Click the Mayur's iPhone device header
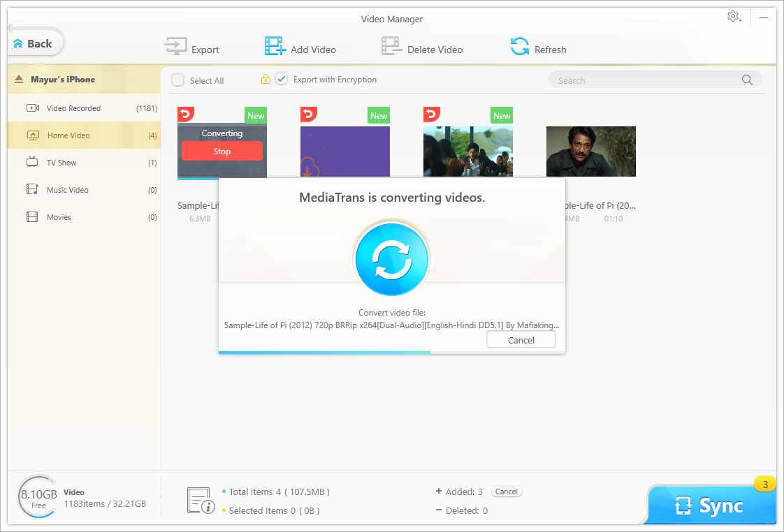This screenshot has width=784, height=532. [x=84, y=79]
